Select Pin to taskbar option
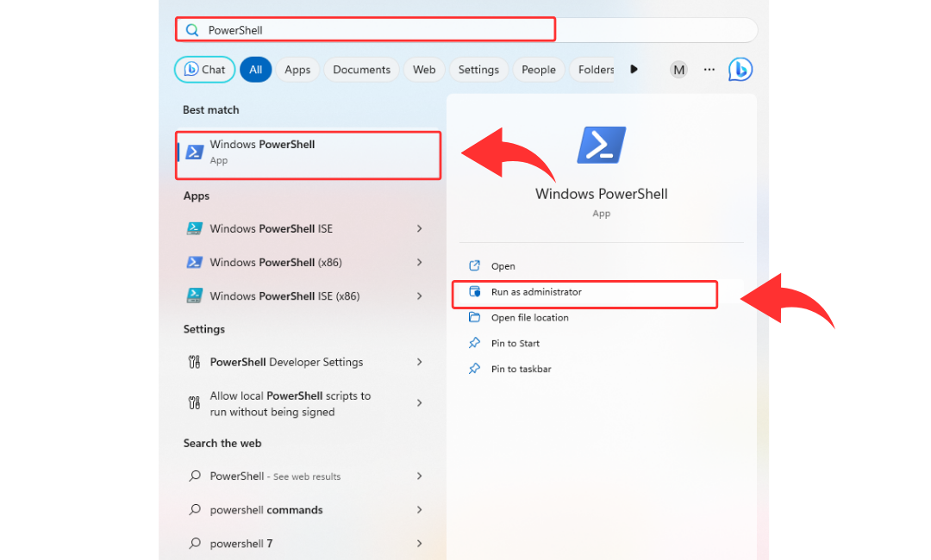 pyautogui.click(x=521, y=369)
